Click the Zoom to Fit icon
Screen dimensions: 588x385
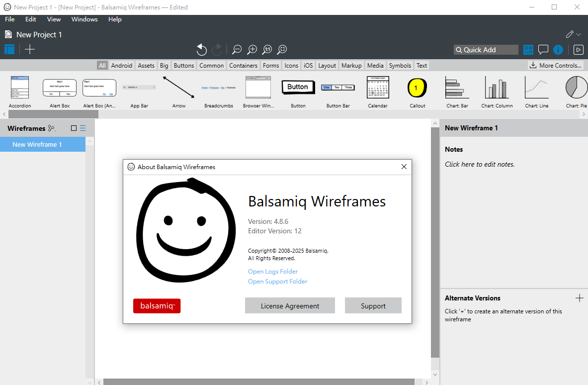coord(282,49)
